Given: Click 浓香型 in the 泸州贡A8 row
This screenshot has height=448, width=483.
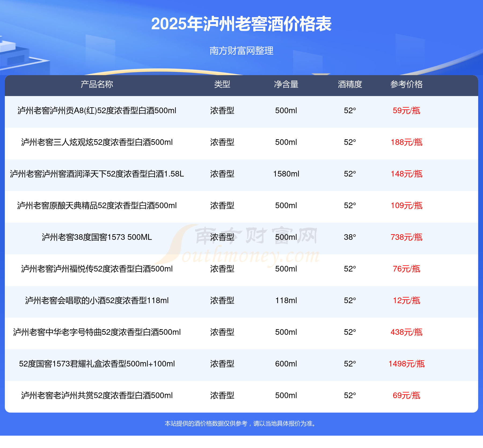Looking at the screenshot, I should click(x=222, y=111).
